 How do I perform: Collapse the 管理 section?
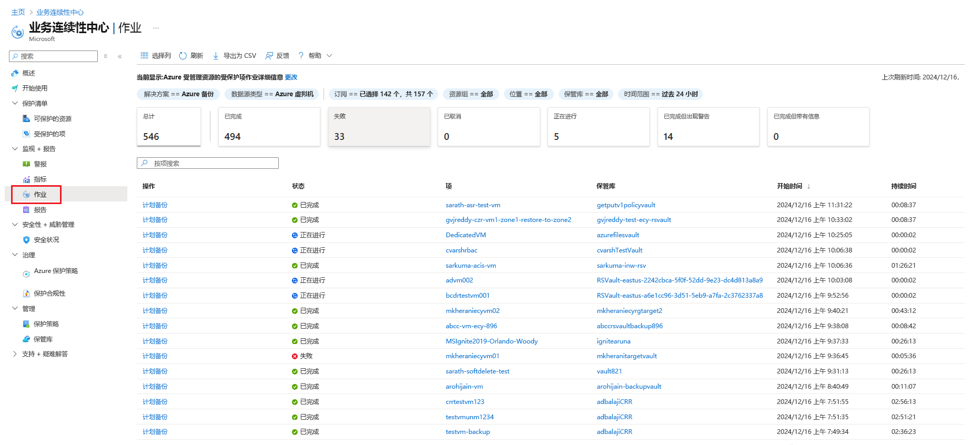(x=15, y=309)
